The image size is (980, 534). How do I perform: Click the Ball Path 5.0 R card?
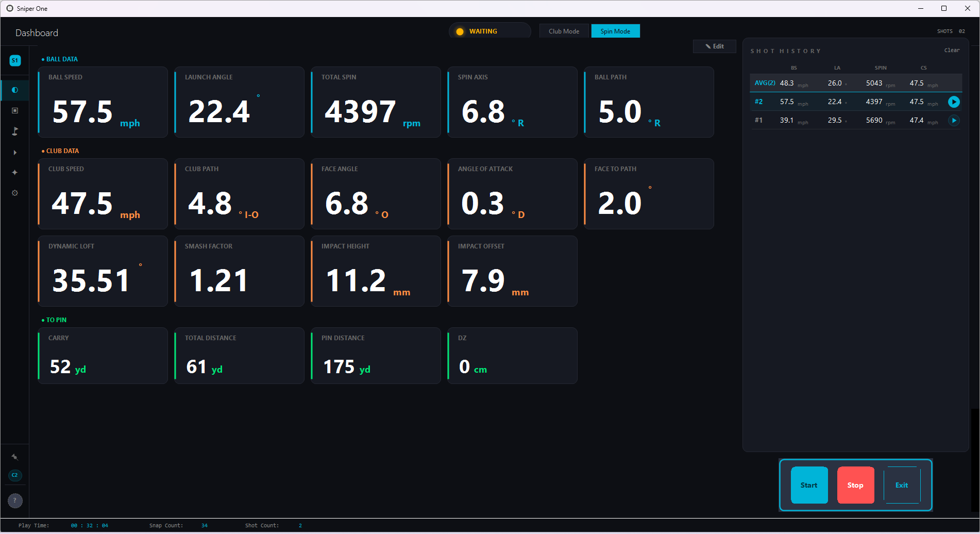649,102
